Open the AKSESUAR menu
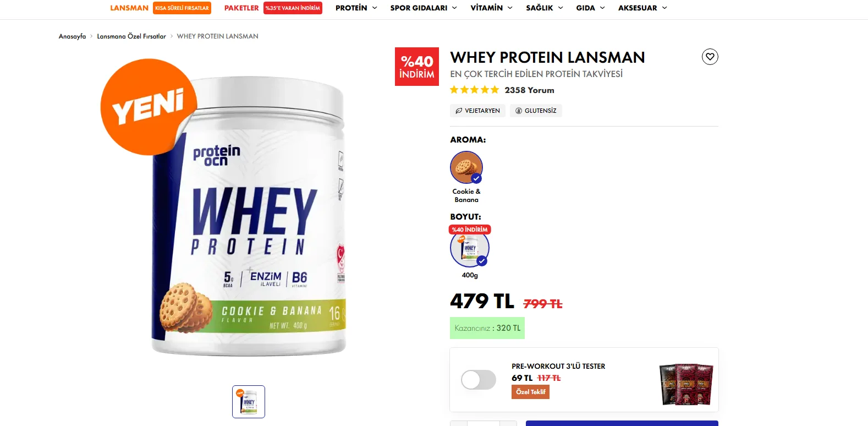868x426 pixels. click(642, 8)
